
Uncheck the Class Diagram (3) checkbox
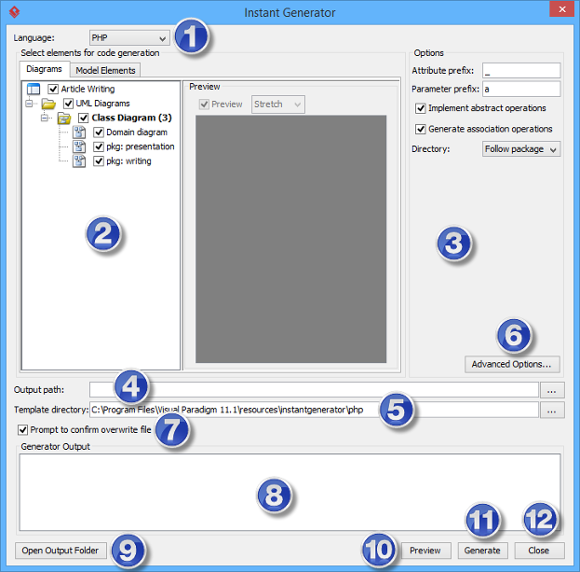[83, 118]
